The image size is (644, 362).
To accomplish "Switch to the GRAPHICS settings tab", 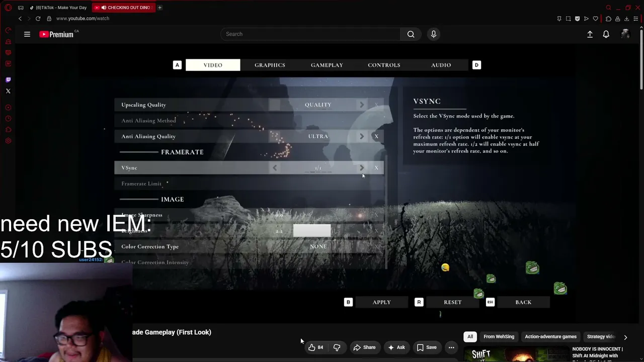I will [x=270, y=65].
